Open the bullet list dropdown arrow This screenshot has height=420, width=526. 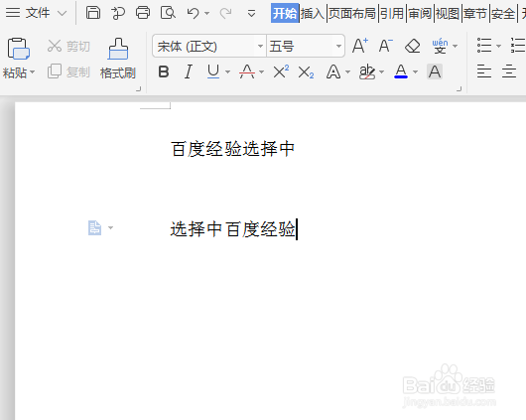pyautogui.click(x=498, y=46)
